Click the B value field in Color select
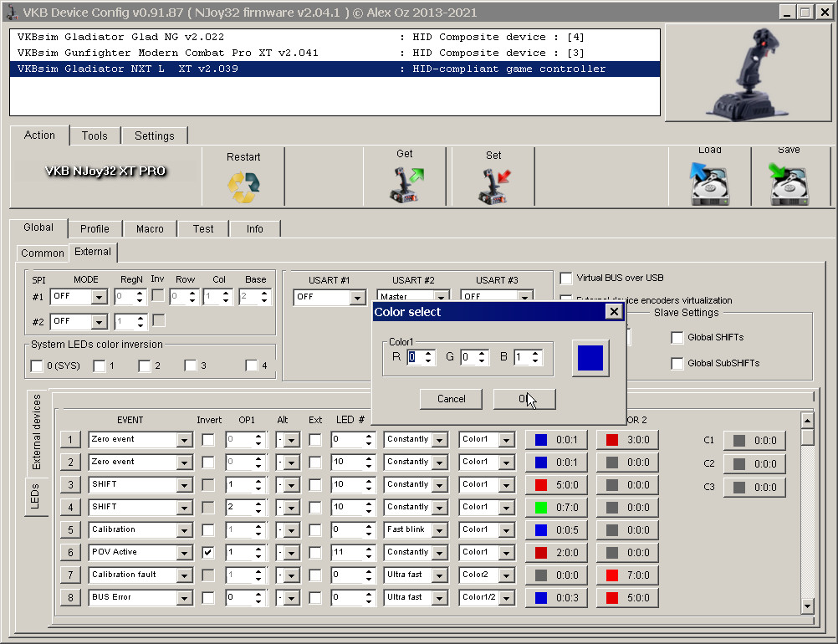Image resolution: width=838 pixels, height=644 pixels. click(522, 357)
